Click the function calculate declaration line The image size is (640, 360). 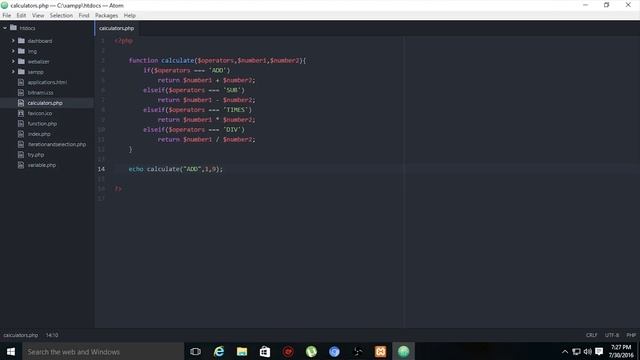pyautogui.click(x=217, y=60)
